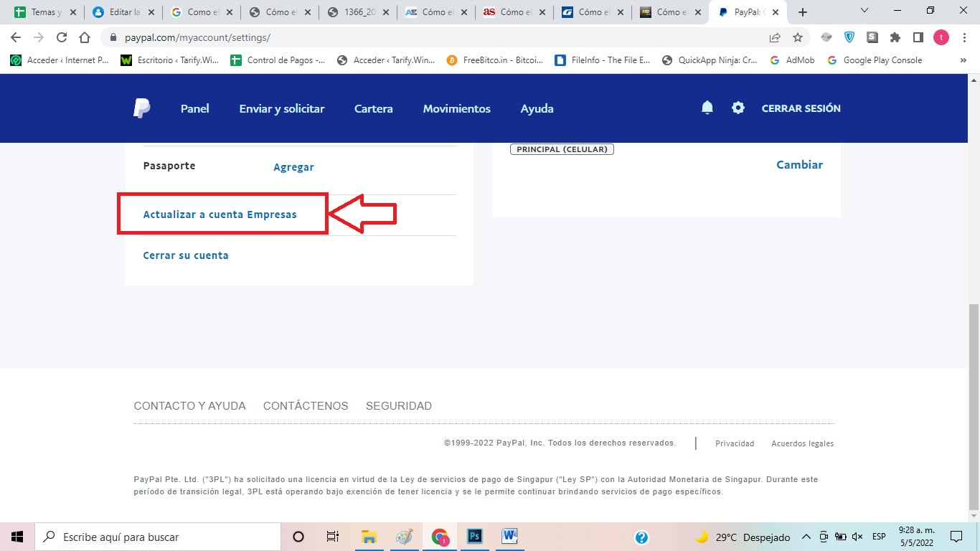Open the Ayuda menu item
980x551 pixels.
(x=537, y=108)
